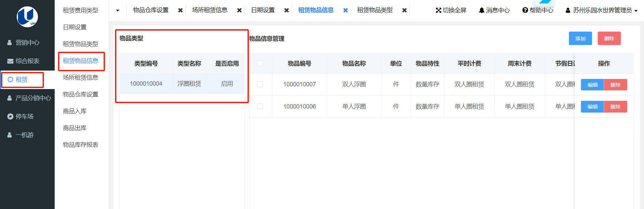Open 物品库存报表 in the submenu
Viewport: 644px width, 209px height.
80,145
